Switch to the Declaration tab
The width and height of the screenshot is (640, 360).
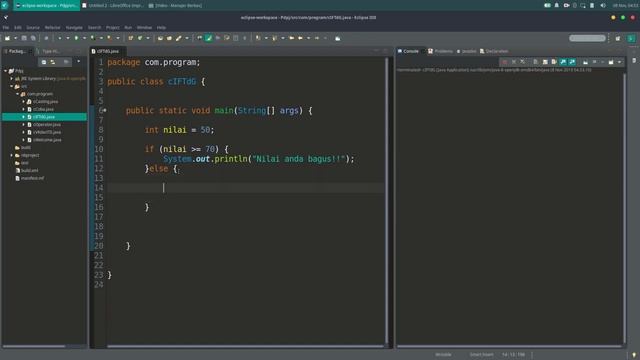tap(494, 51)
